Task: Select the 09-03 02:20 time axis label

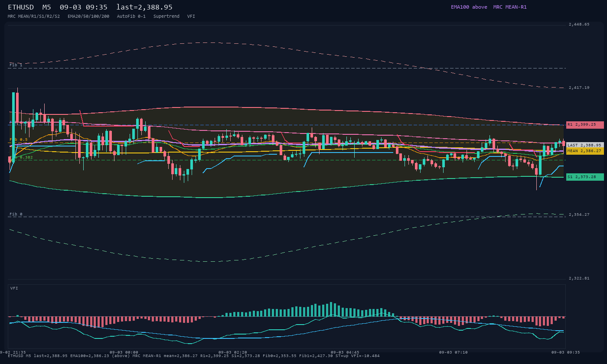Action: coord(233,352)
